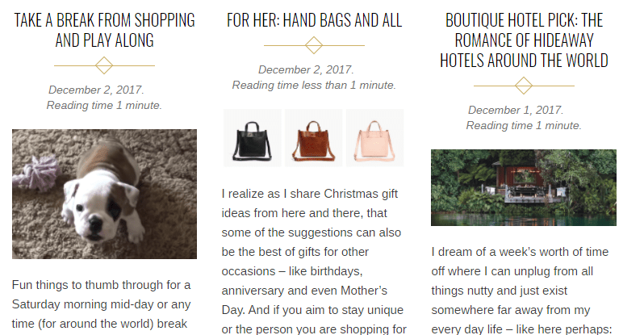Click "Reading time 1 minute" under the shopping break post
The width and height of the screenshot is (644, 335).
coord(104,105)
